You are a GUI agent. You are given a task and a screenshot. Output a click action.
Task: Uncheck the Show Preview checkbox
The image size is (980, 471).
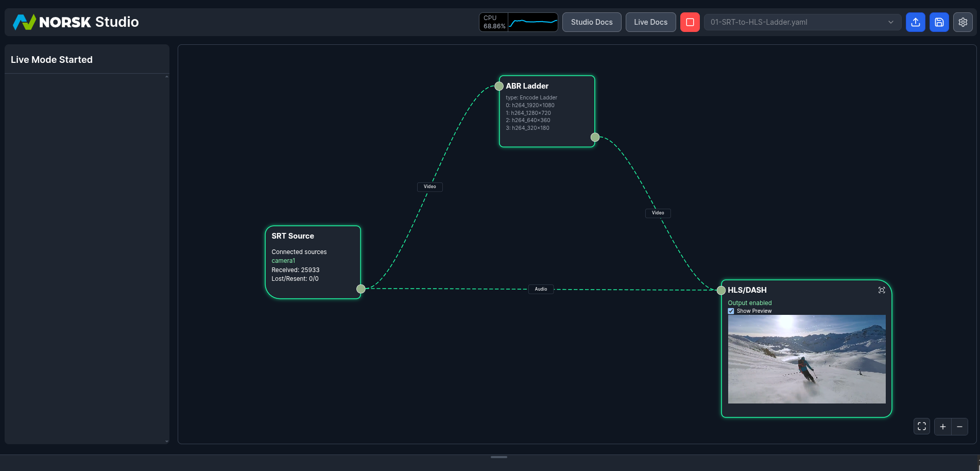(x=731, y=311)
